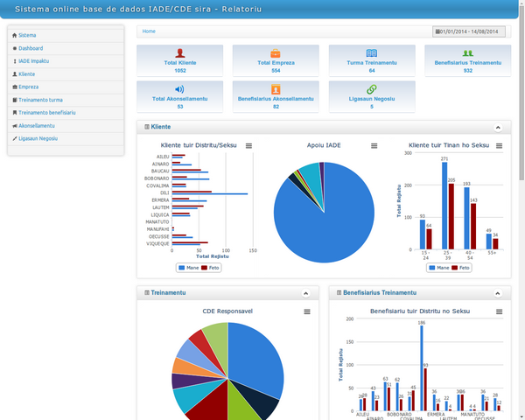Click the Ligasaun Negosiu 5 value

[372, 107]
